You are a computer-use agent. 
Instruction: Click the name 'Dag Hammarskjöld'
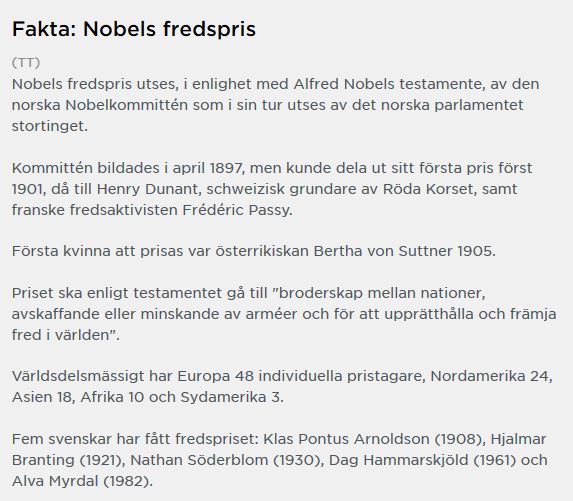click(x=398, y=460)
